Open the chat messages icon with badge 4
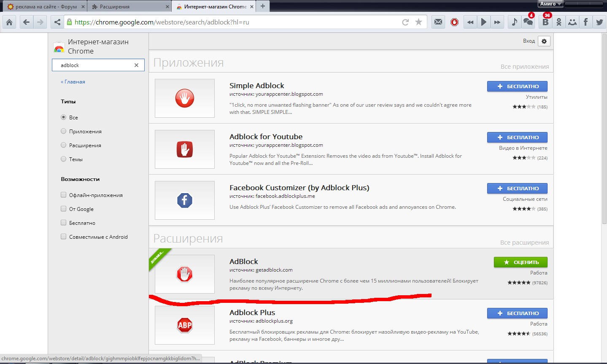Screen dimensions: 607x364 click(x=528, y=21)
